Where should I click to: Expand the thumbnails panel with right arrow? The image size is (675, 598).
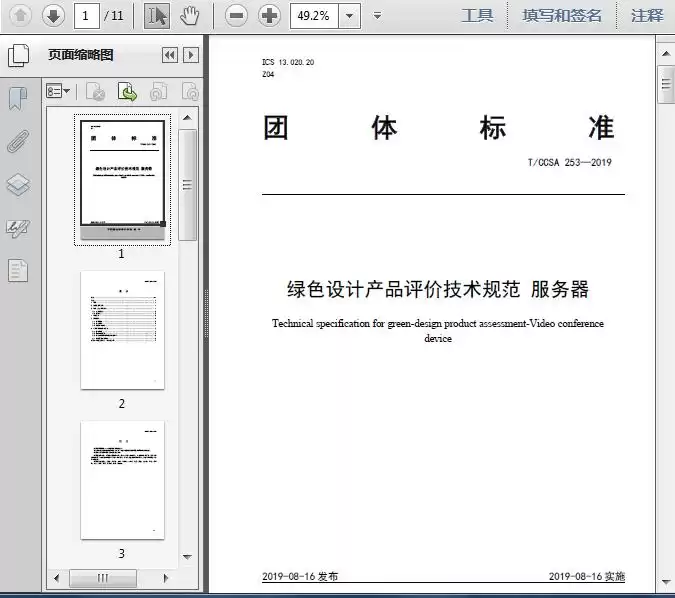click(x=191, y=55)
